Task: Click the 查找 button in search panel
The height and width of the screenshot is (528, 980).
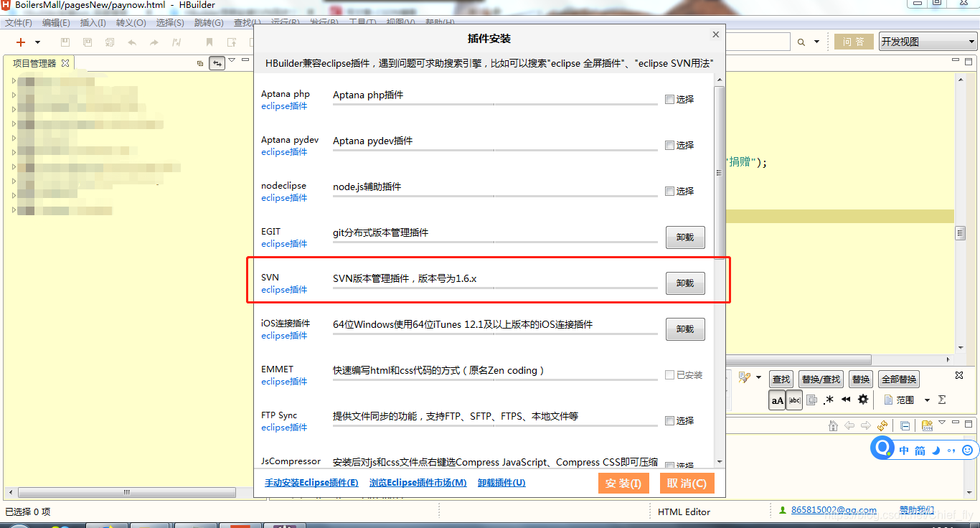Action: pos(781,379)
